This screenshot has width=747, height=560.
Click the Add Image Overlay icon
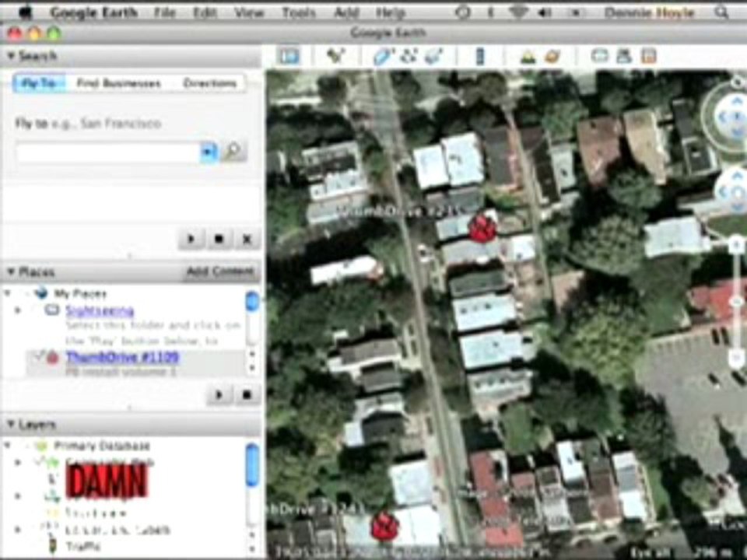433,56
